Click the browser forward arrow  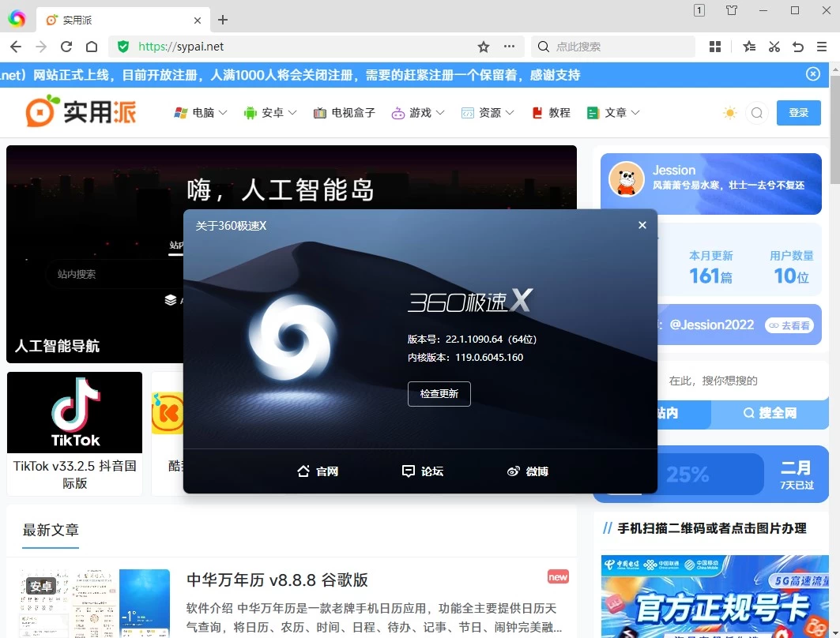[x=41, y=47]
